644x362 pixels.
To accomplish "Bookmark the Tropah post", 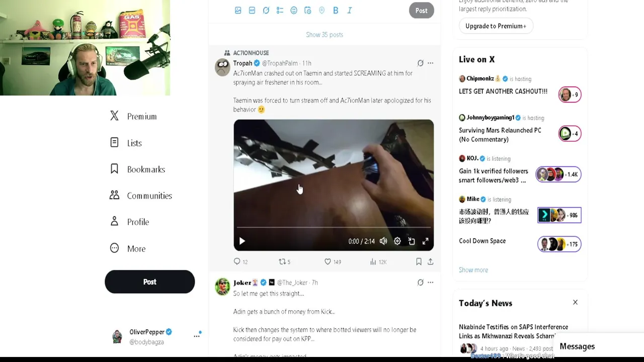I will pyautogui.click(x=419, y=261).
